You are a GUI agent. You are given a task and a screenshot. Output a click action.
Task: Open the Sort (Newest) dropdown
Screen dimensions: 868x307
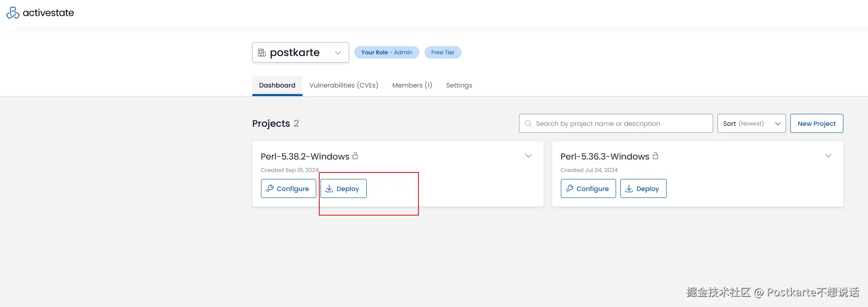tap(752, 123)
